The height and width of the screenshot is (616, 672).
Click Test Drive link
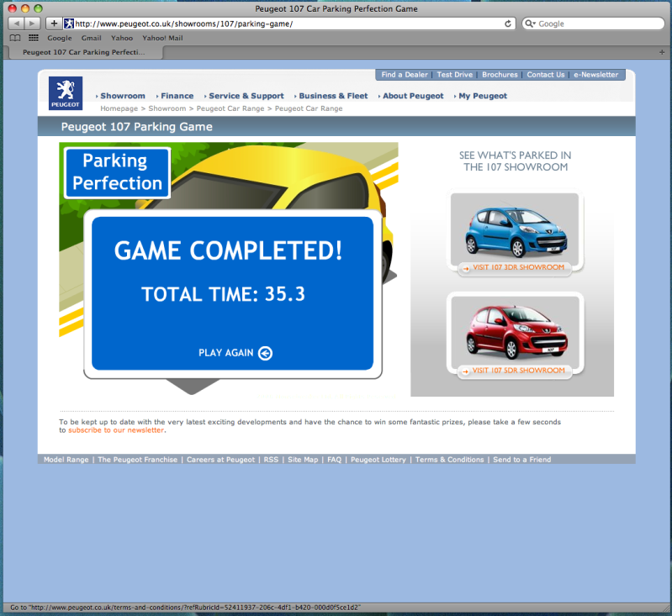click(455, 75)
